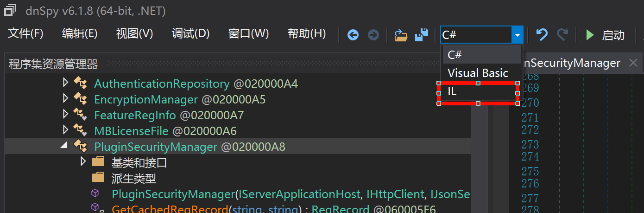644x213 pixels.
Task: Open the 文件(F) menu
Action: pos(25,34)
